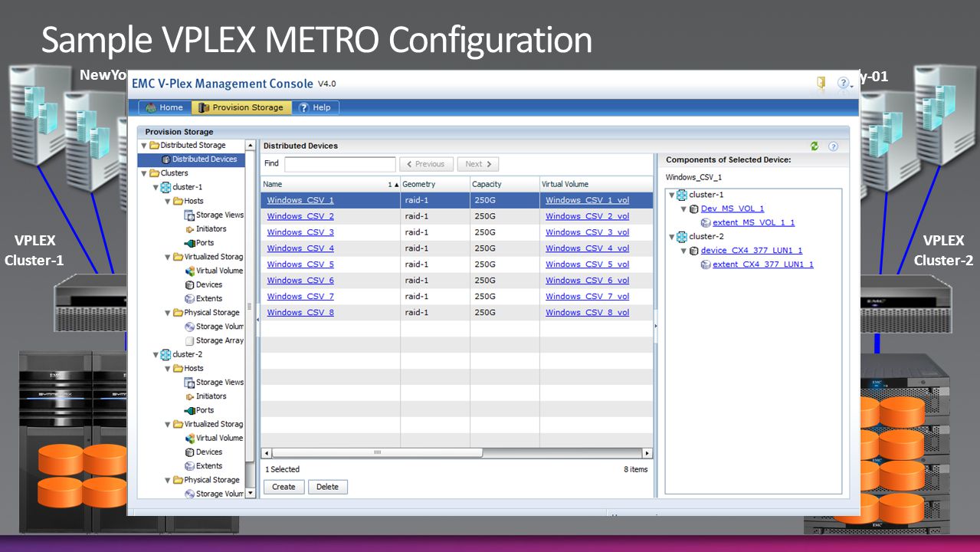Open the Windows_CSV_1 device link
Image resolution: width=980 pixels, height=552 pixels.
point(300,200)
